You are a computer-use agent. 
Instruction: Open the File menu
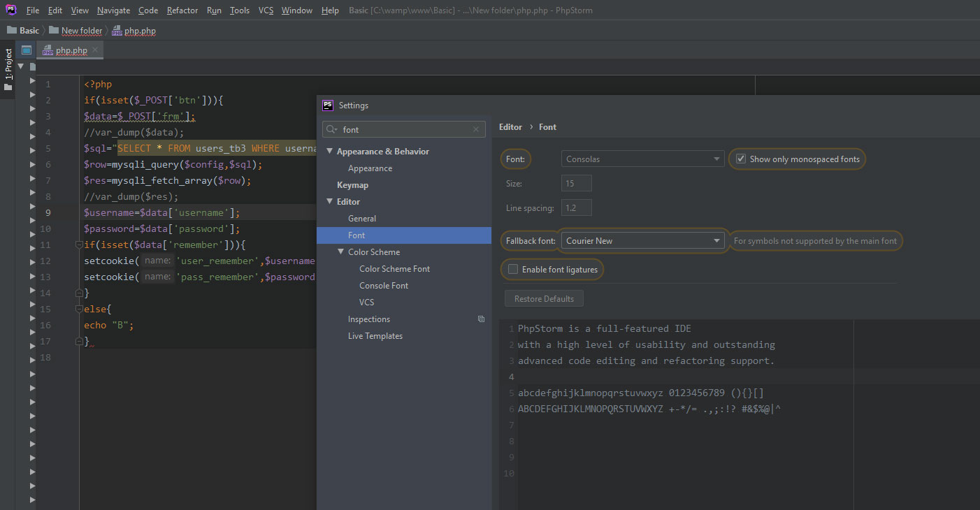pyautogui.click(x=33, y=10)
